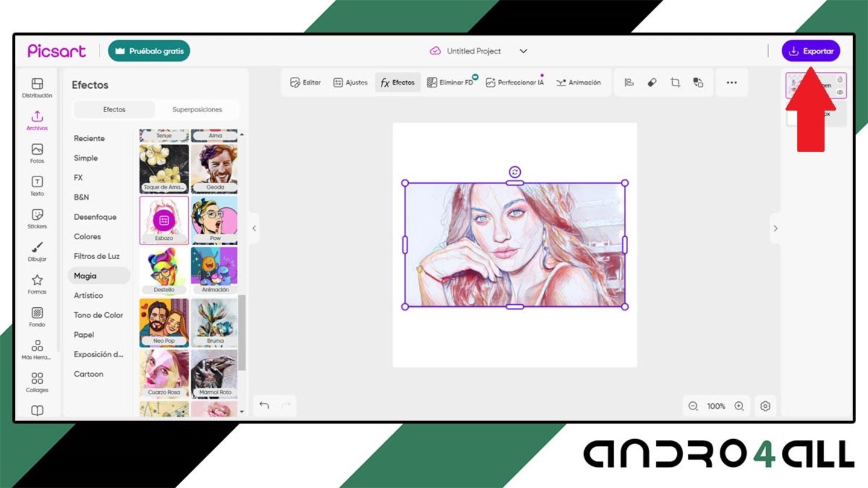
Task: Click the Efectos fx toolbar button
Action: pyautogui.click(x=398, y=83)
